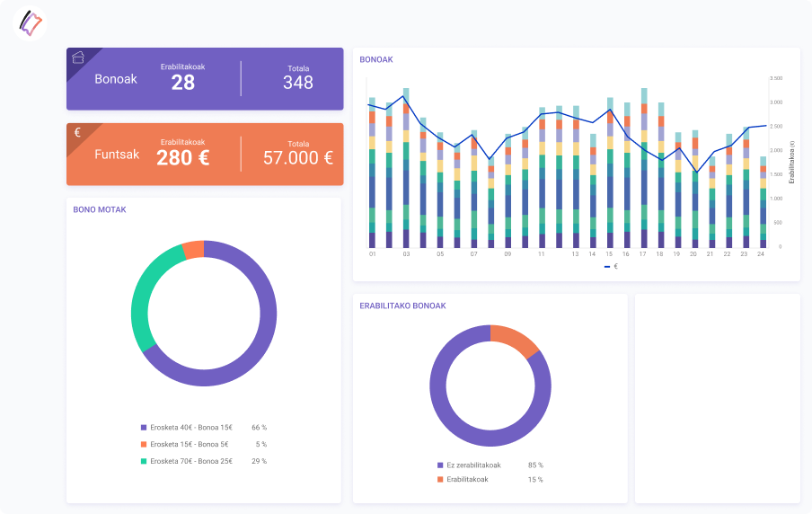Click the green segment of Bono Motak donut
Image resolution: width=812 pixels, height=514 pixels.
(x=141, y=300)
